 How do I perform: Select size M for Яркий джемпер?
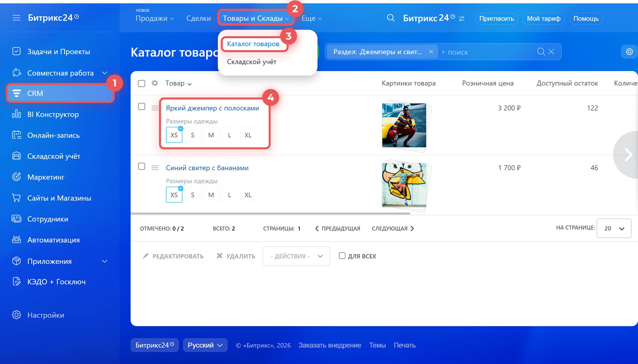click(211, 135)
